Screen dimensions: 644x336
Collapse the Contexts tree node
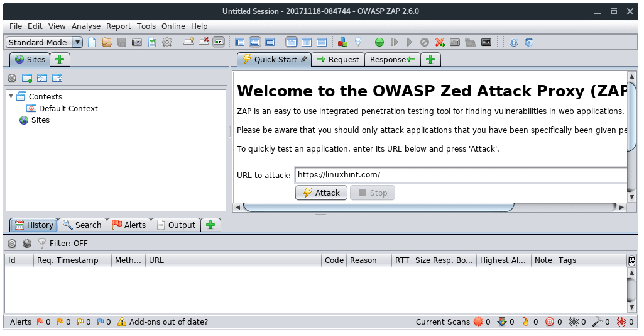click(x=11, y=96)
